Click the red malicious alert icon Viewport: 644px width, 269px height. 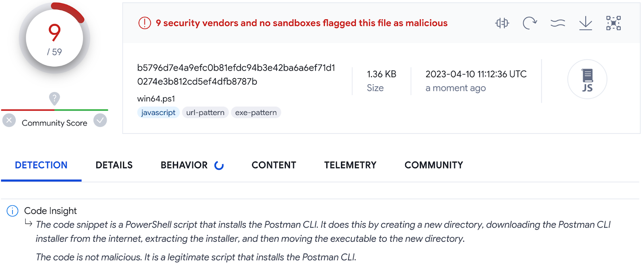[x=144, y=23]
